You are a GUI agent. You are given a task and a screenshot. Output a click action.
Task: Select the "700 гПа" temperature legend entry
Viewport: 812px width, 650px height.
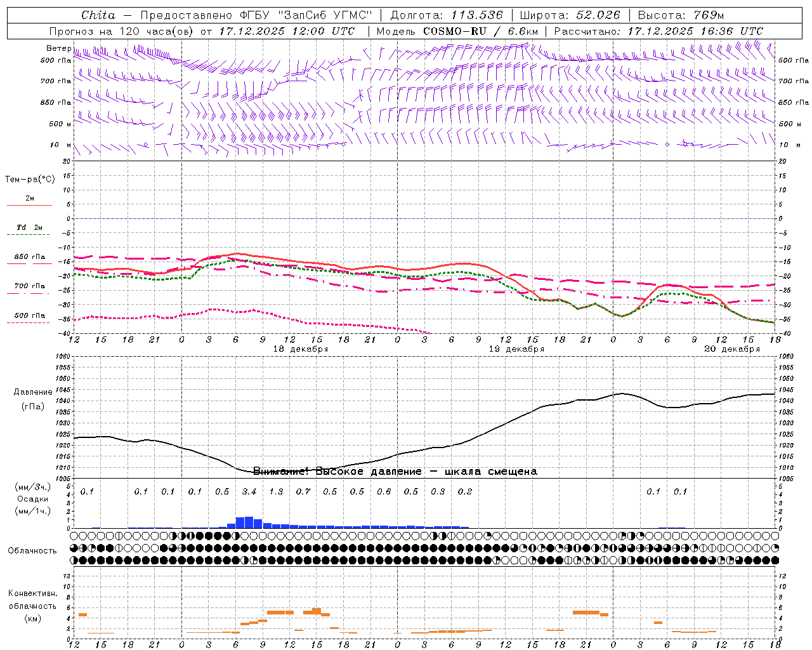point(29,286)
